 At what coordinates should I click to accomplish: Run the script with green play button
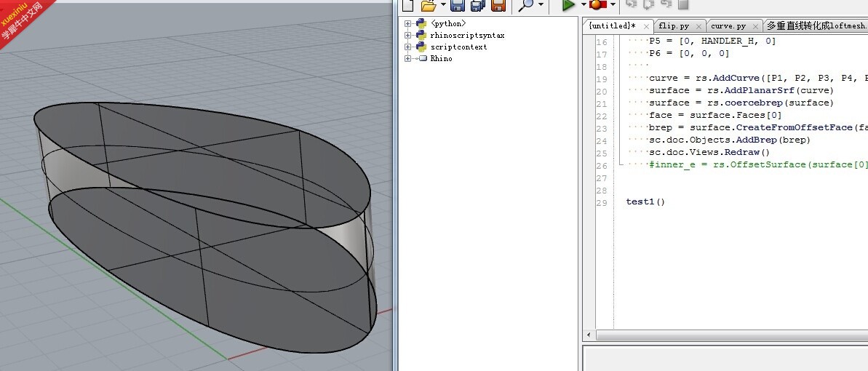[x=568, y=5]
